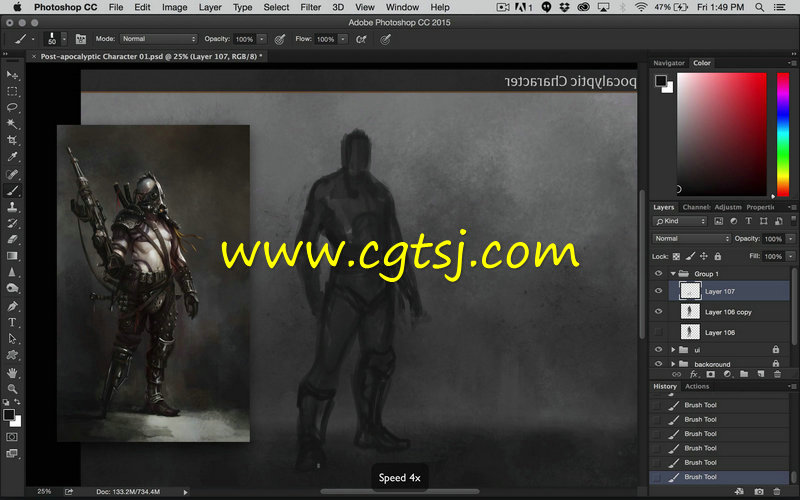The height and width of the screenshot is (500, 800).
Task: Expand the background layer group
Action: pos(673,364)
